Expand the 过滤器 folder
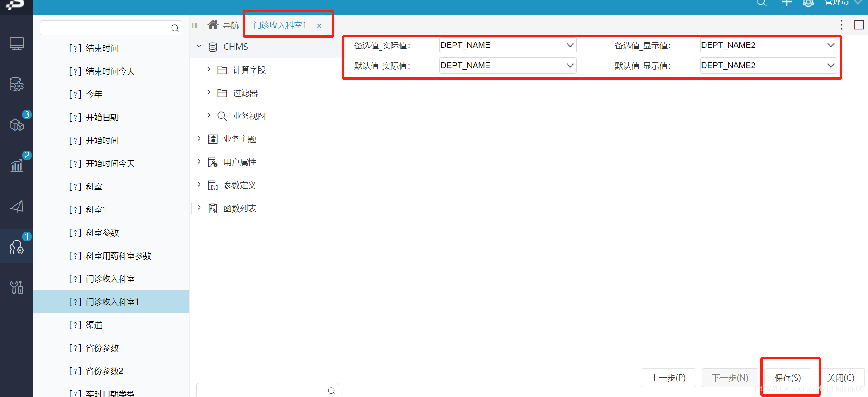The image size is (868, 397). pyautogui.click(x=208, y=92)
